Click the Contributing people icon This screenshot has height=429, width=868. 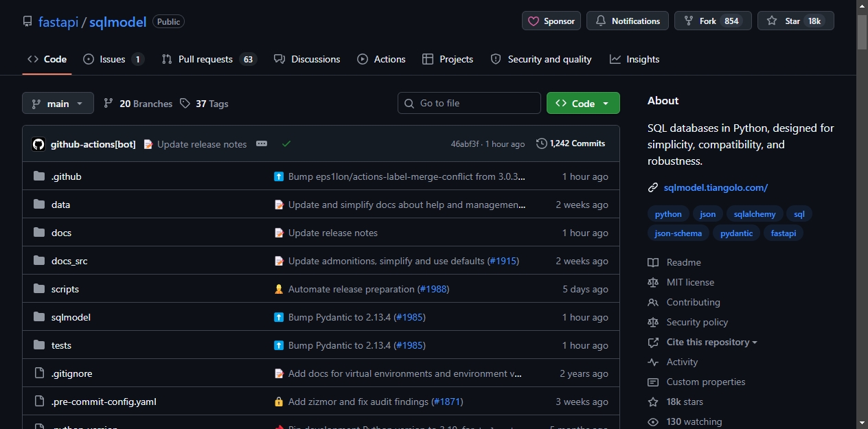653,302
